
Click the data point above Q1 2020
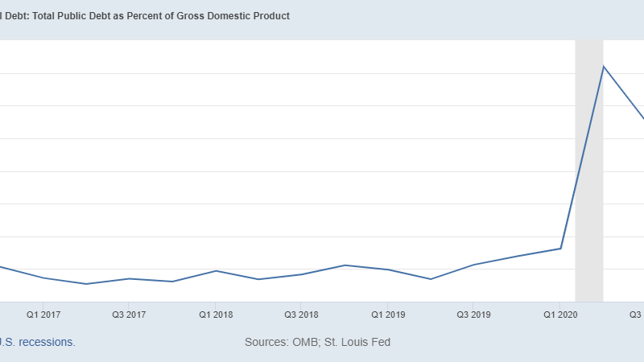[x=560, y=249]
